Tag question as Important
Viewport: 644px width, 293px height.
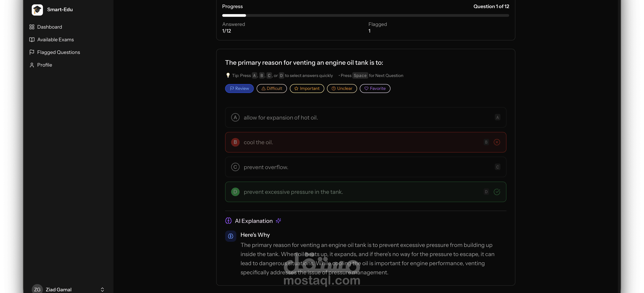(307, 88)
